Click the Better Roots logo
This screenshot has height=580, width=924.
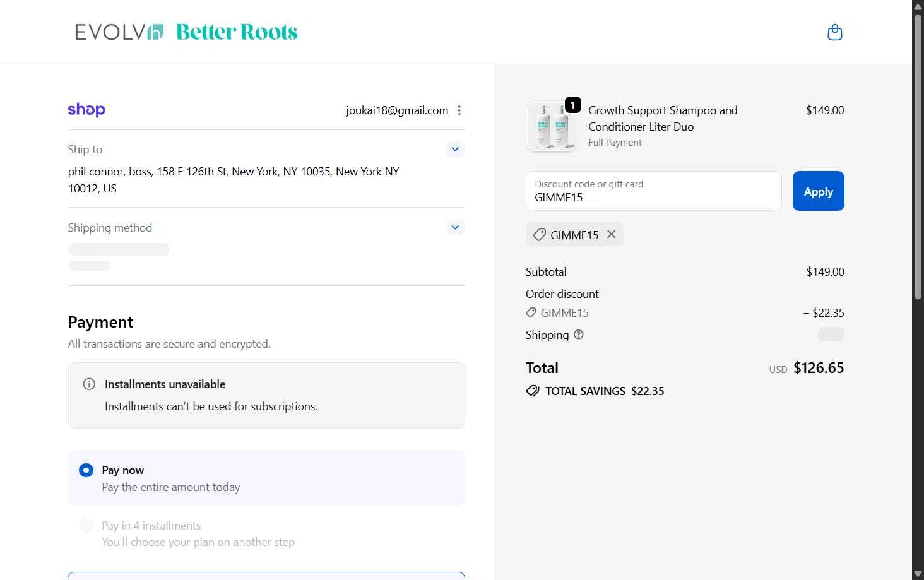(237, 32)
